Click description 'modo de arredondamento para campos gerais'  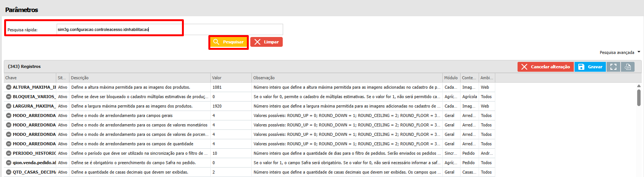pos(140,115)
